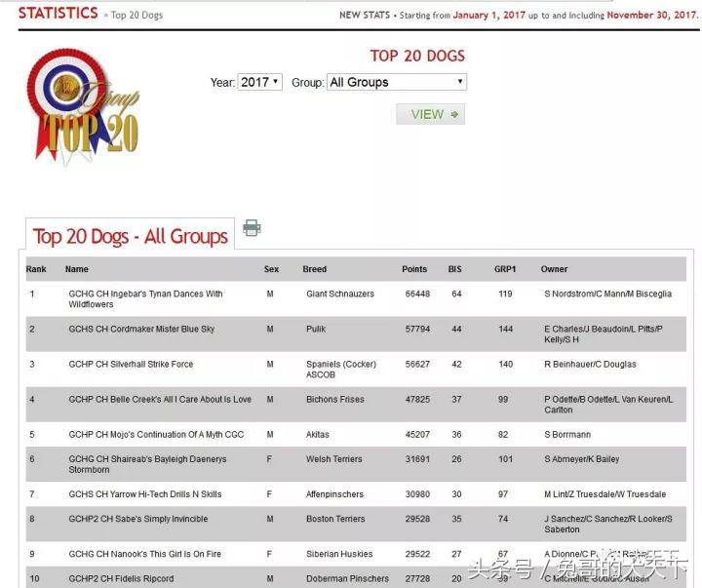Click the Top 20 Dogs breadcrumb
This screenshot has width=702, height=588.
click(136, 16)
